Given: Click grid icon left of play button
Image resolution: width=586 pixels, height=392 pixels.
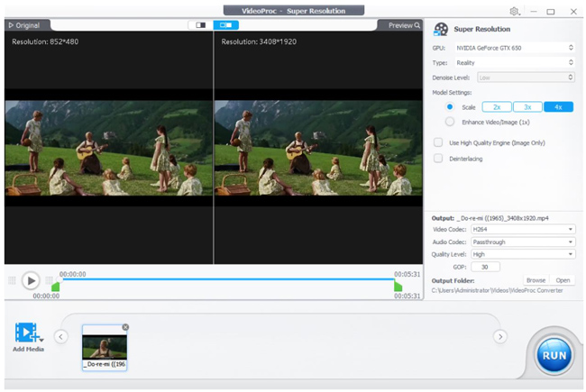Looking at the screenshot, I should pyautogui.click(x=12, y=280).
